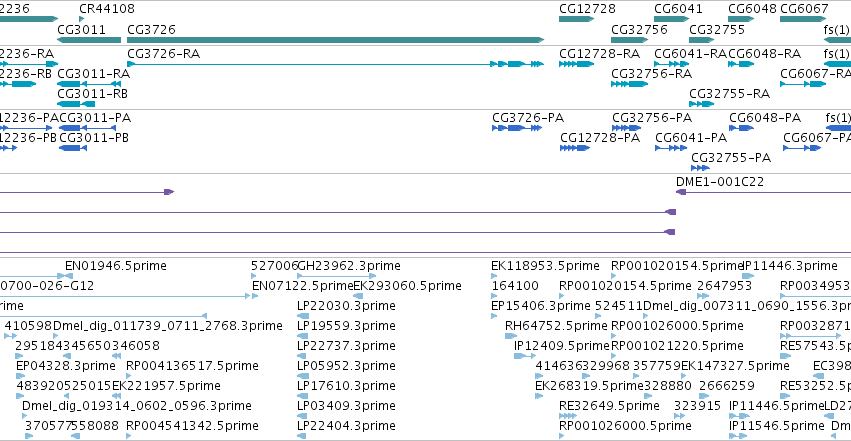Select the CG3726-PA protein glyph
This screenshot has width=851, height=441.
(517, 128)
